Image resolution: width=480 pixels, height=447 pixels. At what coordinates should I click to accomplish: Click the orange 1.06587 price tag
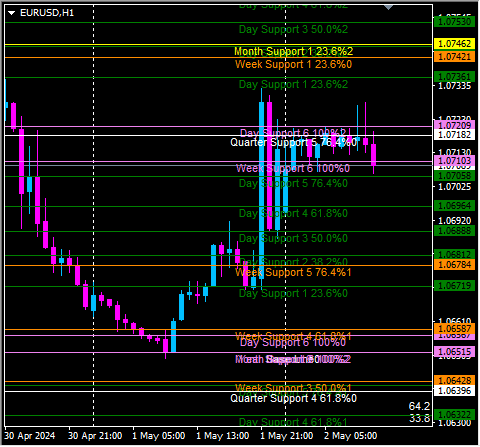point(454,329)
